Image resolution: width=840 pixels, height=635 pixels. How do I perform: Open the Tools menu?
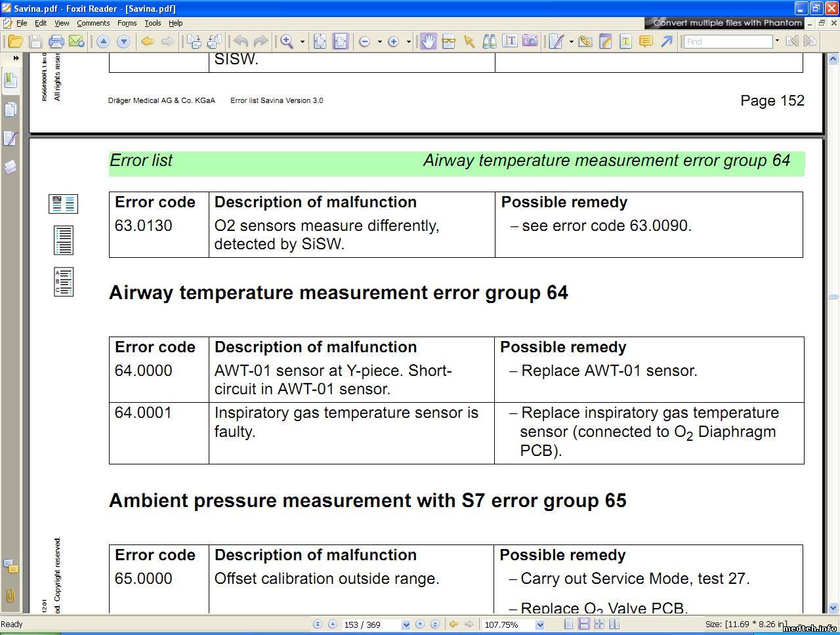point(152,23)
